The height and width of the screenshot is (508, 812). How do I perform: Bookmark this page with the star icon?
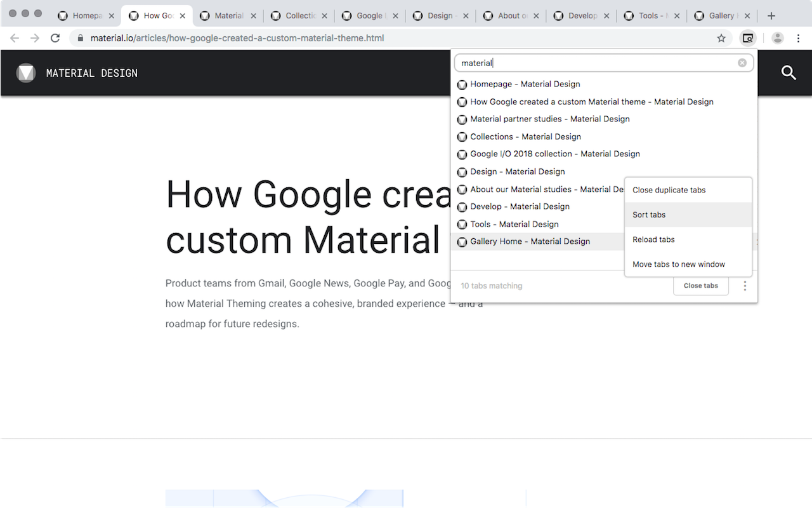(721, 38)
